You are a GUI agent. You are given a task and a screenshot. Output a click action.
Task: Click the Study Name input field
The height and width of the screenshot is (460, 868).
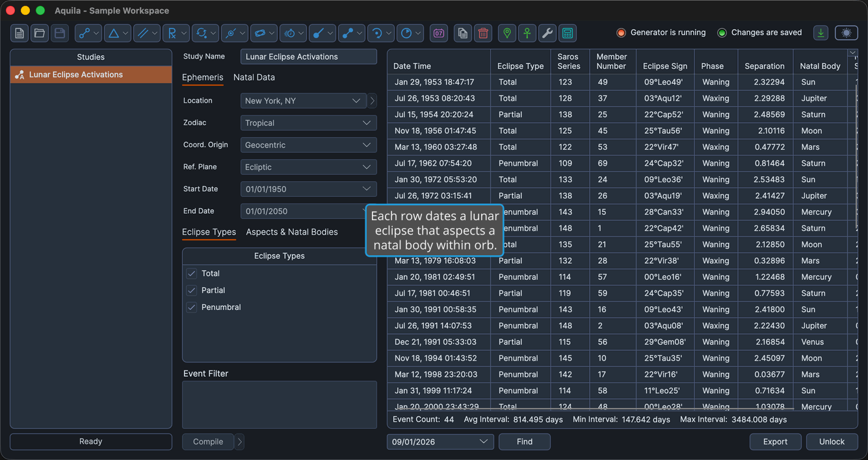coord(309,57)
